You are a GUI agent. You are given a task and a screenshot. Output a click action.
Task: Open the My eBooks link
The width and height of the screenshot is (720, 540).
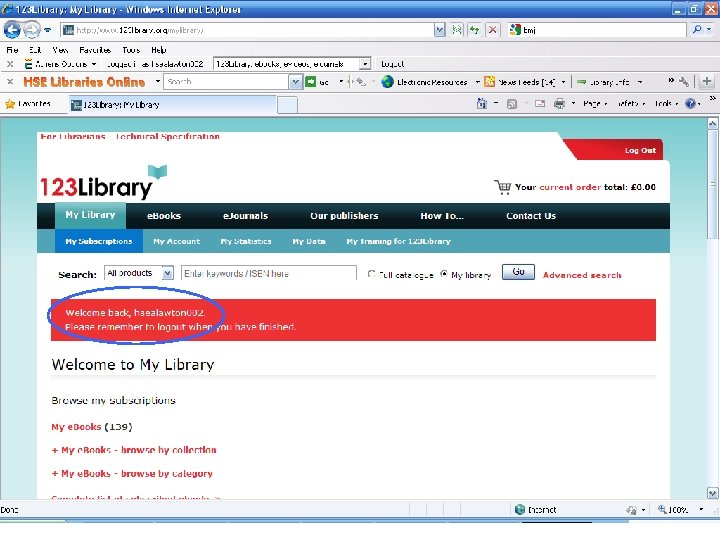(x=76, y=427)
